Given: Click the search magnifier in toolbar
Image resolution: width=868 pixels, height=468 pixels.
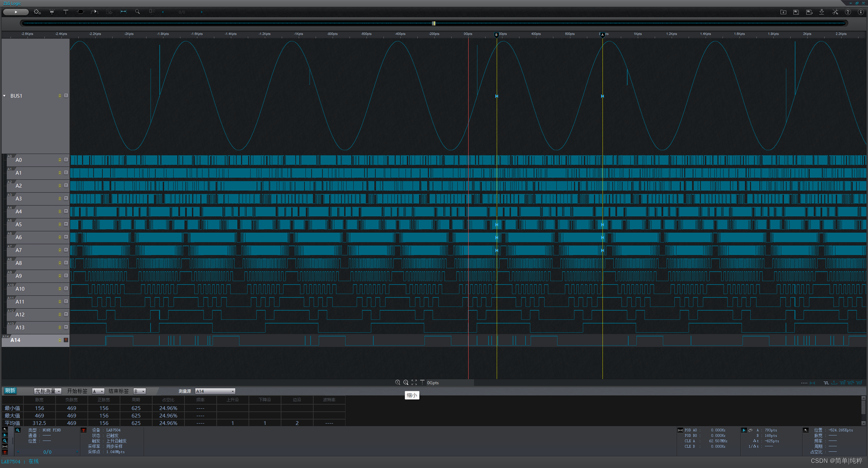Looking at the screenshot, I should 137,12.
